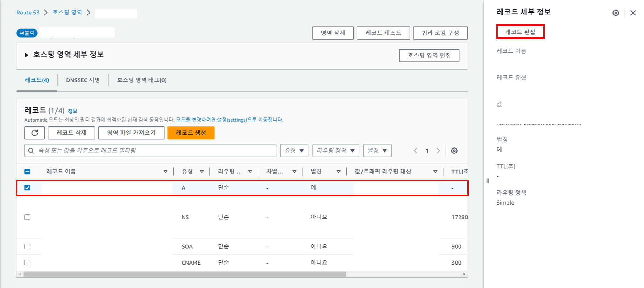Select the SOA record checkbox
The image size is (644, 288).
click(27, 246)
